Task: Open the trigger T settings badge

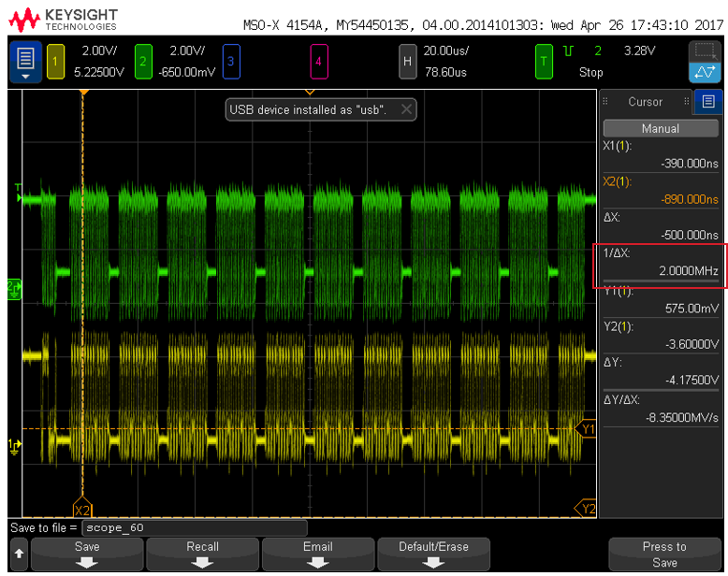Action: (544, 62)
